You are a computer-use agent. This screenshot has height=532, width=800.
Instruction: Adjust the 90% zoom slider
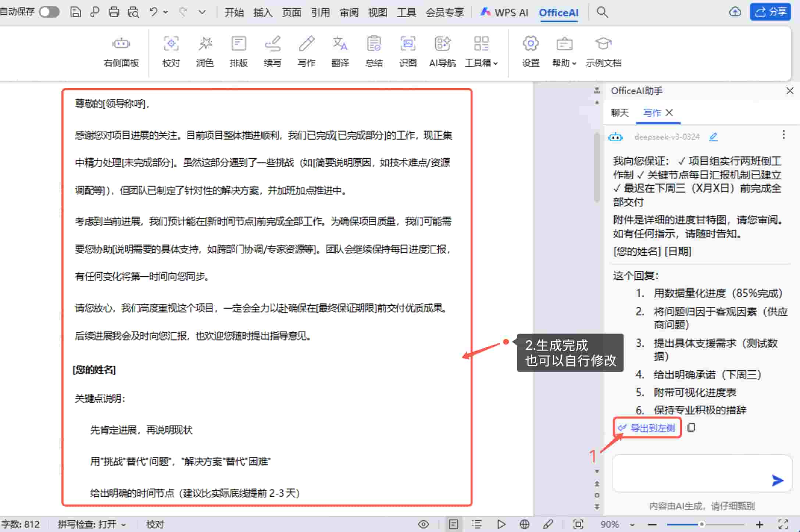(703, 524)
